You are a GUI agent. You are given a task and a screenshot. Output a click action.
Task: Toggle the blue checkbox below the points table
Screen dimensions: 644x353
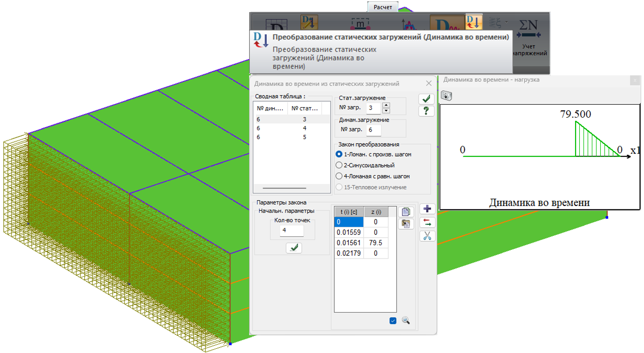point(393,320)
